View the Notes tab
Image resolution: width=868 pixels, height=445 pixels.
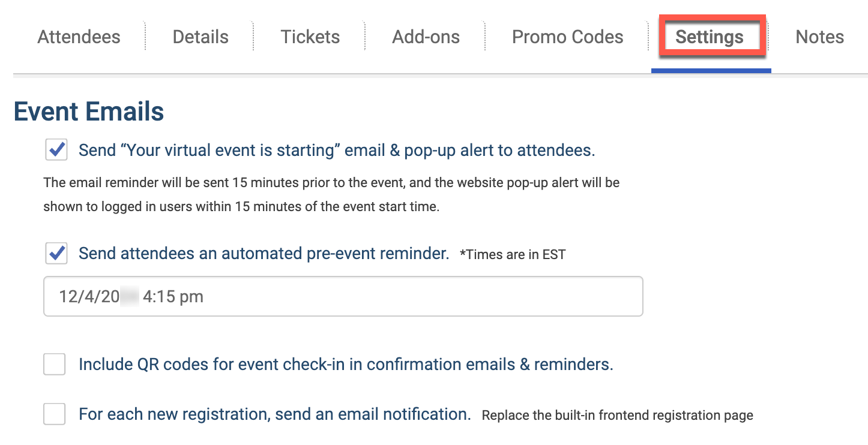pos(820,37)
